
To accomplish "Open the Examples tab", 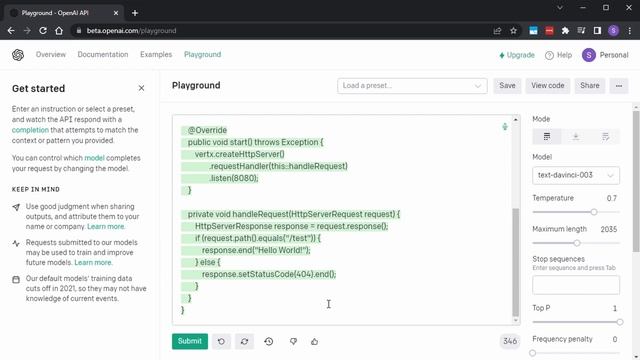I will coord(156,55).
